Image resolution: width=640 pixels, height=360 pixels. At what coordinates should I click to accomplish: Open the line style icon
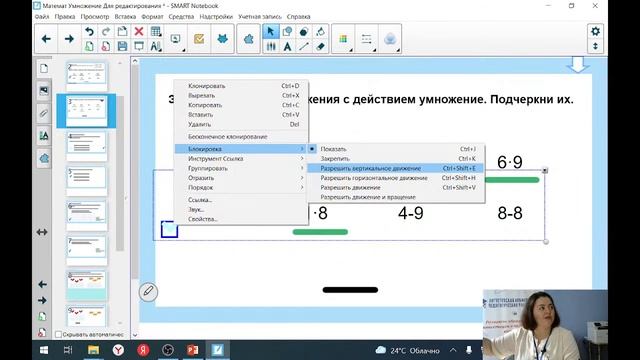[367, 39]
